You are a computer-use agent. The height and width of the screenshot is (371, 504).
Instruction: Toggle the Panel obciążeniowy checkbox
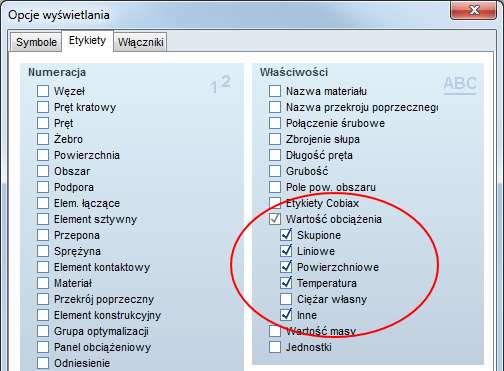point(43,347)
